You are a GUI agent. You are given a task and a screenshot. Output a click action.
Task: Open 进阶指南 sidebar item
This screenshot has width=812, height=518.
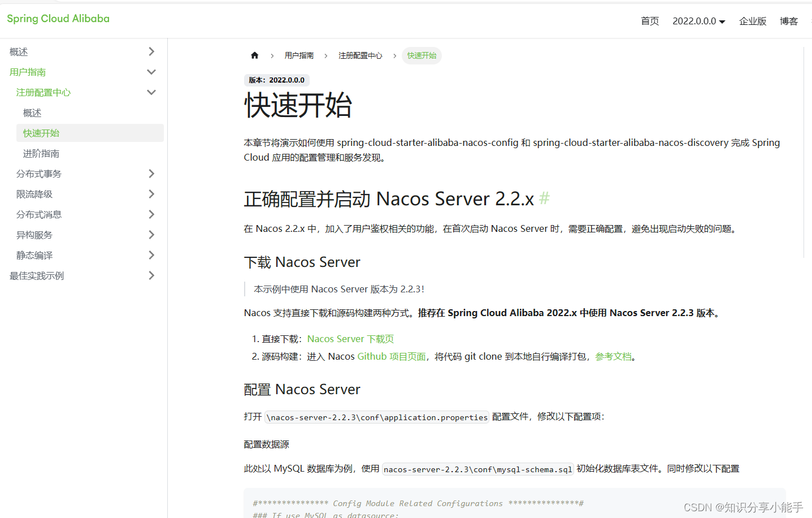[41, 154]
